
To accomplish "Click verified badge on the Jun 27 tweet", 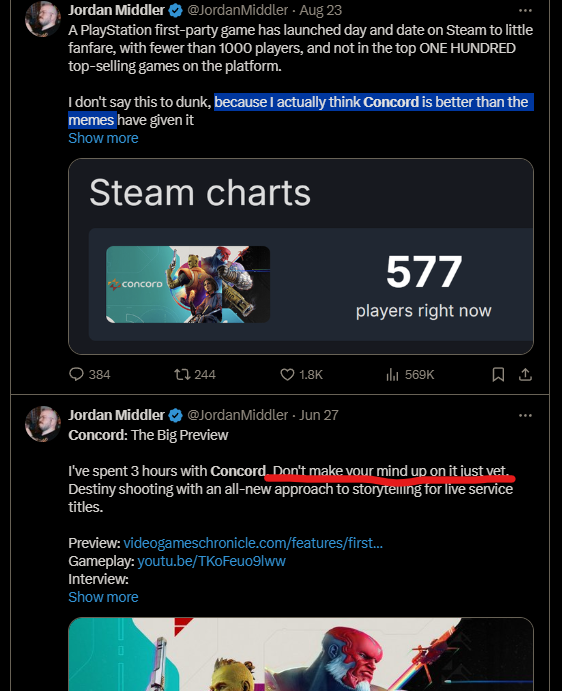I will point(176,415).
